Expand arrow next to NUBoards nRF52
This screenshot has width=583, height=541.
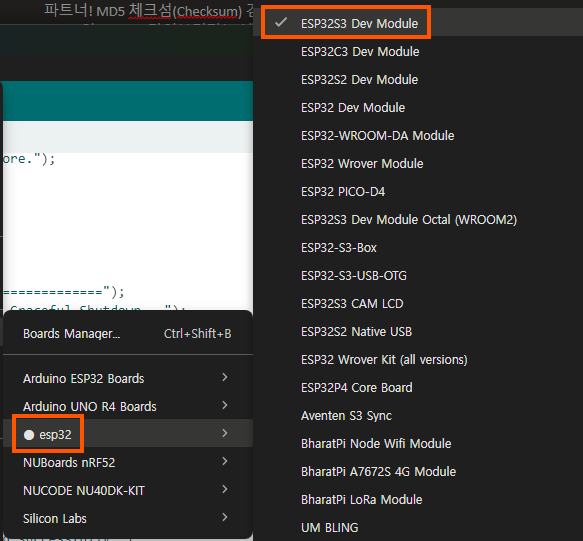225,461
